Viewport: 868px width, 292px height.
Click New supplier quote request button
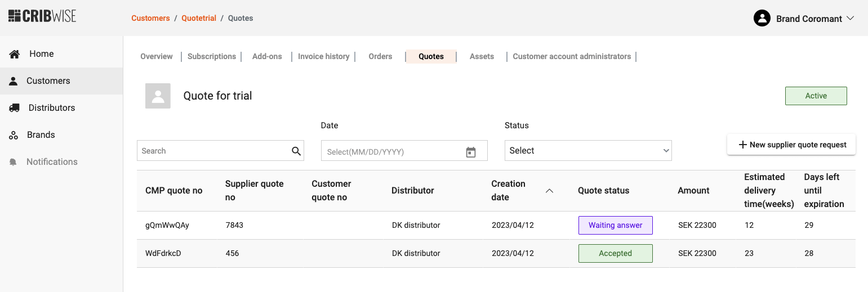click(x=791, y=145)
